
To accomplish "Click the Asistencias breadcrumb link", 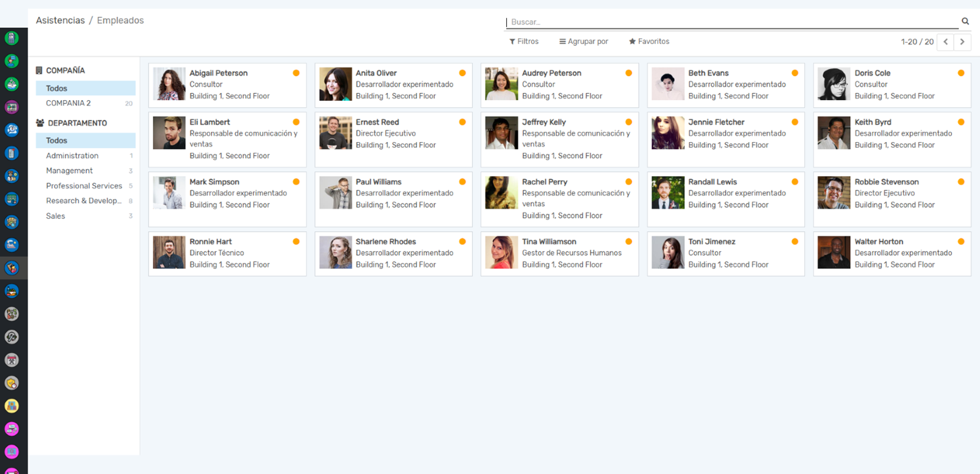I will click(60, 21).
